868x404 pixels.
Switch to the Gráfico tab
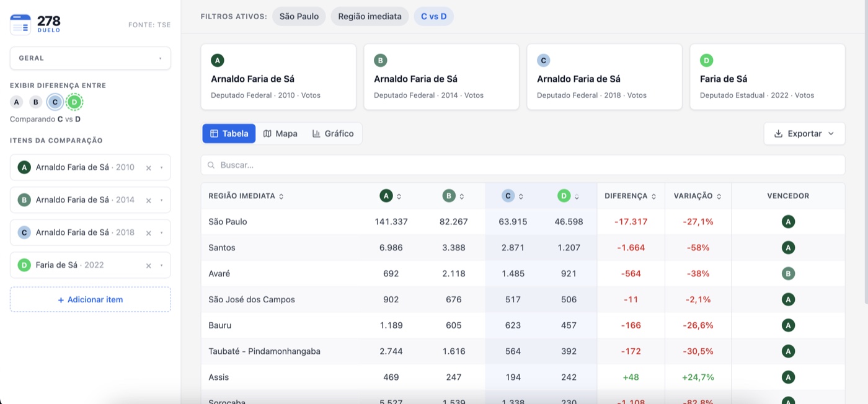tap(333, 134)
